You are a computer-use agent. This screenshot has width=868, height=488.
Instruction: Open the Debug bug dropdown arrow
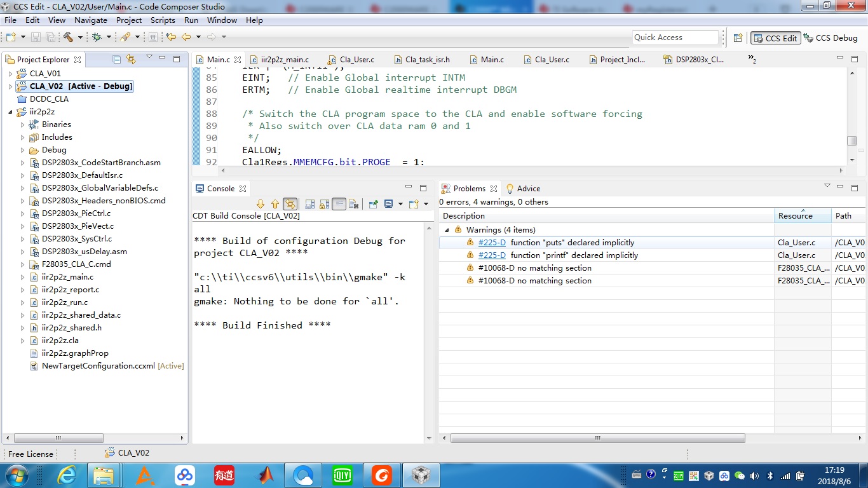pyautogui.click(x=109, y=37)
